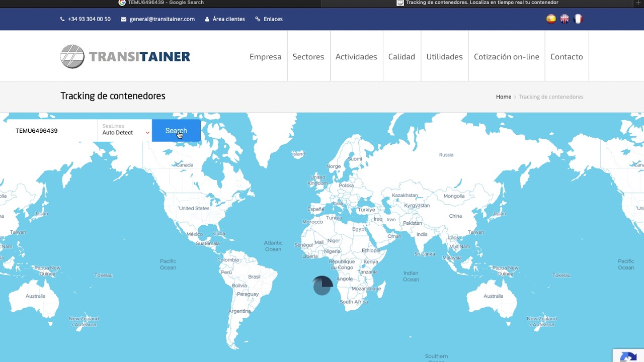The image size is (644, 362).
Task: Click the Google favicon on the browser tab
Action: 122,3
